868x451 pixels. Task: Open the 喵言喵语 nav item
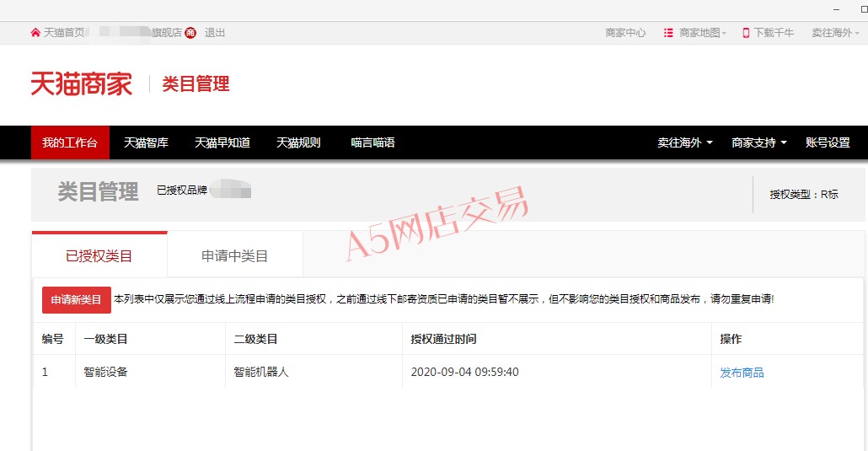pyautogui.click(x=373, y=142)
